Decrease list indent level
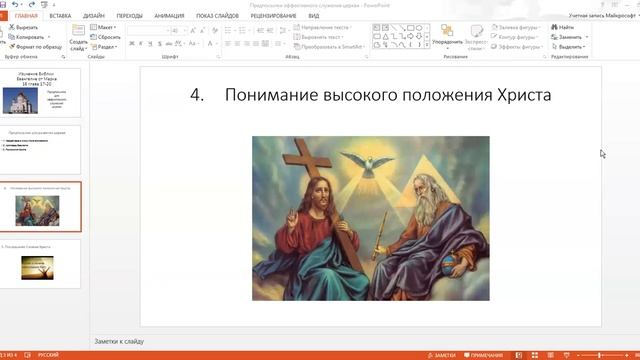 260,31
